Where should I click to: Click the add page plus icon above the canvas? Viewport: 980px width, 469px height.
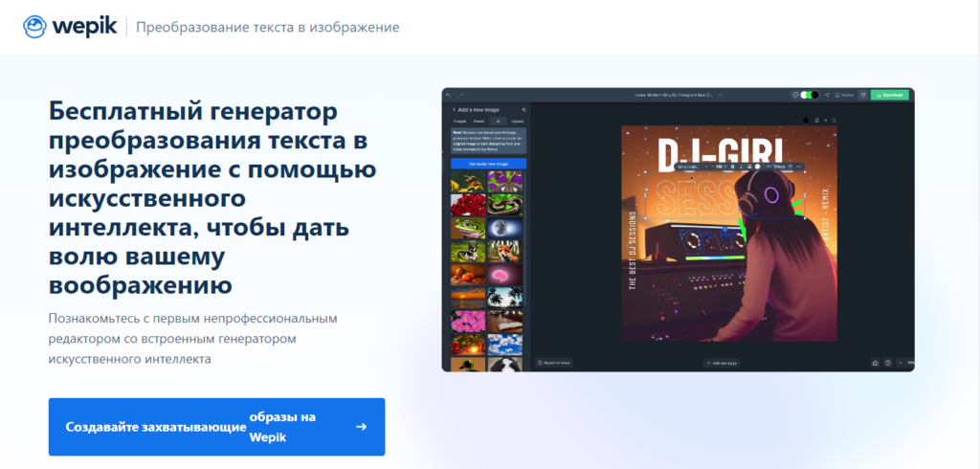(826, 120)
